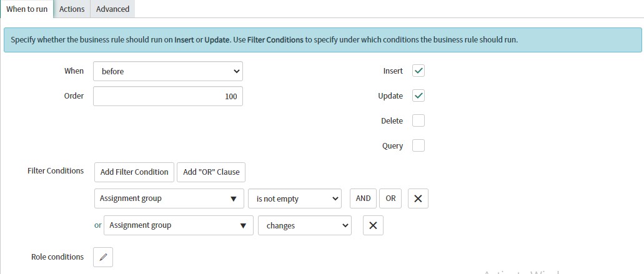Viewport: 644px width, 274px height.
Task: Remove the 'is not empty' condition row
Action: pos(418,198)
